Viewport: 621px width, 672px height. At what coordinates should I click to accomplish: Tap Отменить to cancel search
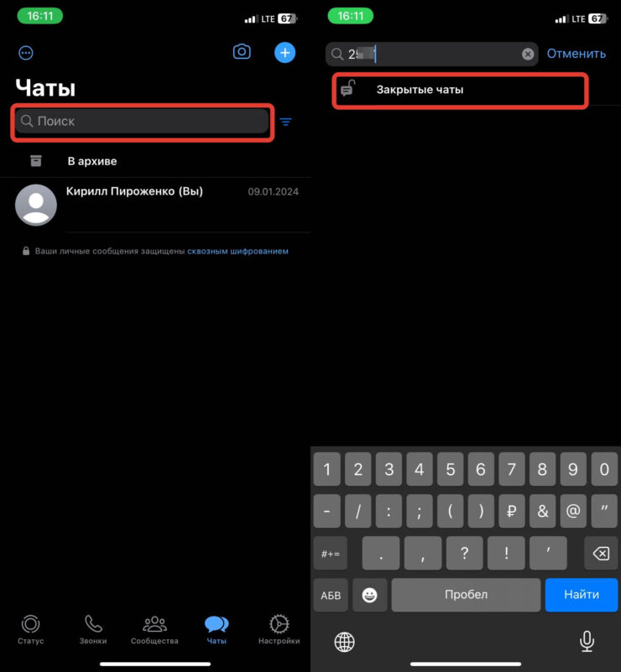click(x=576, y=54)
